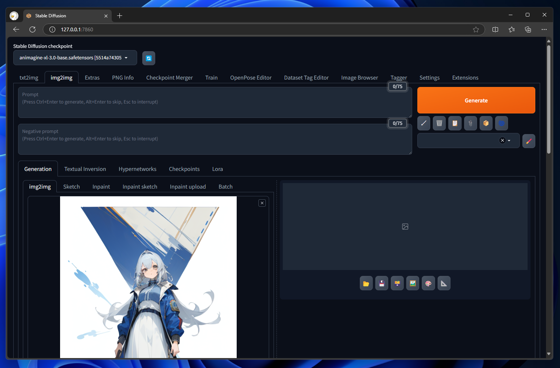Open the Stable Diffusion checkpoint dropdown

[75, 58]
